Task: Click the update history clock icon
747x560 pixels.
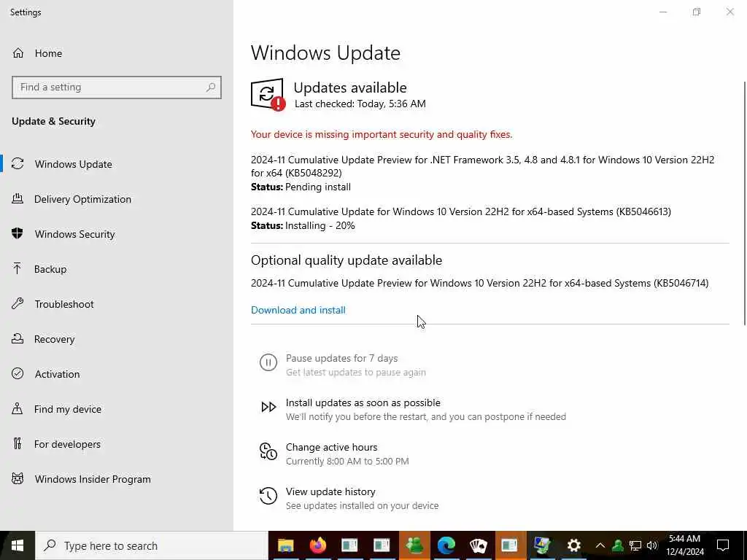Action: coord(268,496)
